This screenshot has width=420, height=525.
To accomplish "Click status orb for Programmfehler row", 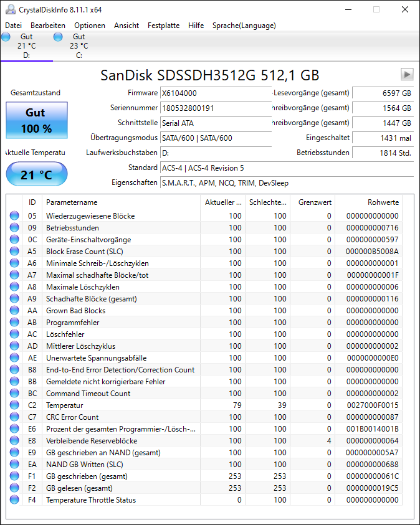I will pos(14,322).
